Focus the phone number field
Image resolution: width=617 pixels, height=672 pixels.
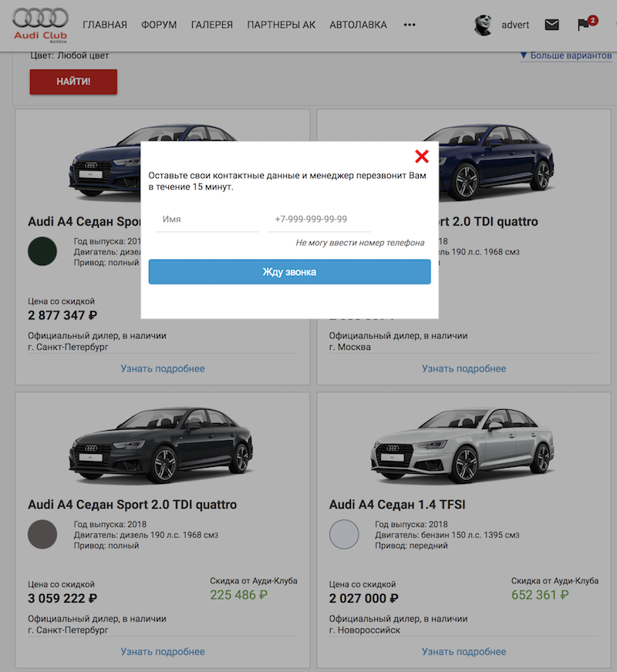(x=319, y=220)
